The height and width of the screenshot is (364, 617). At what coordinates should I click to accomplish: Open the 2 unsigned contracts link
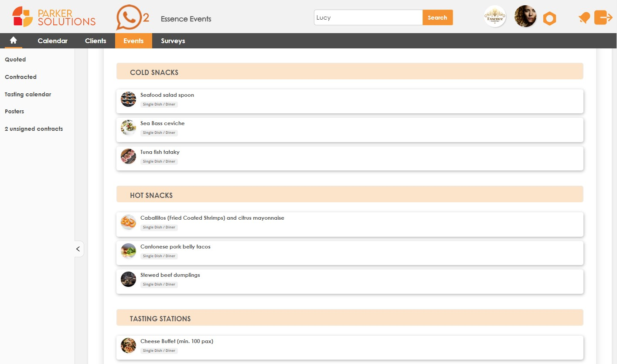pyautogui.click(x=34, y=129)
